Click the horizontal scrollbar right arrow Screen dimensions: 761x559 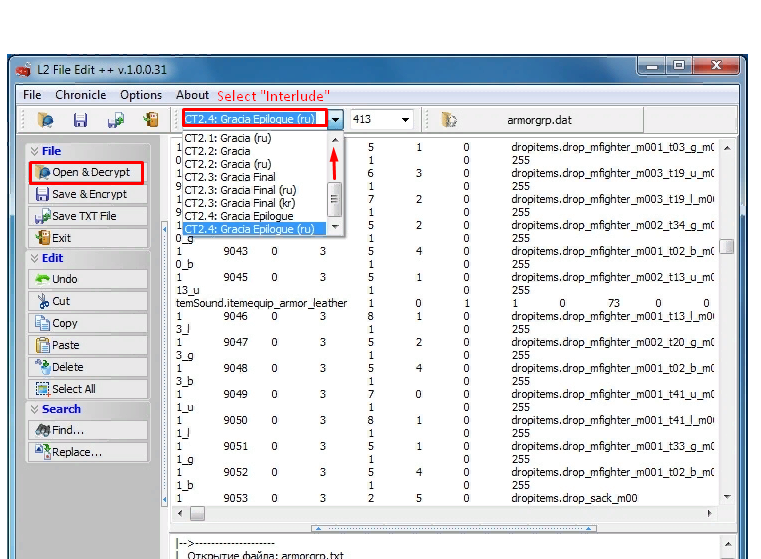tap(710, 513)
